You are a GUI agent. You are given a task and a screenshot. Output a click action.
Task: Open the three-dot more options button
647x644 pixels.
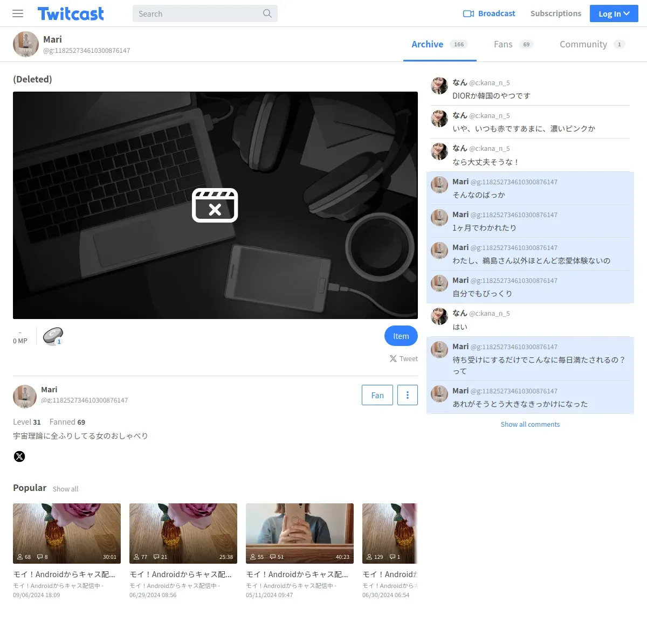point(408,395)
